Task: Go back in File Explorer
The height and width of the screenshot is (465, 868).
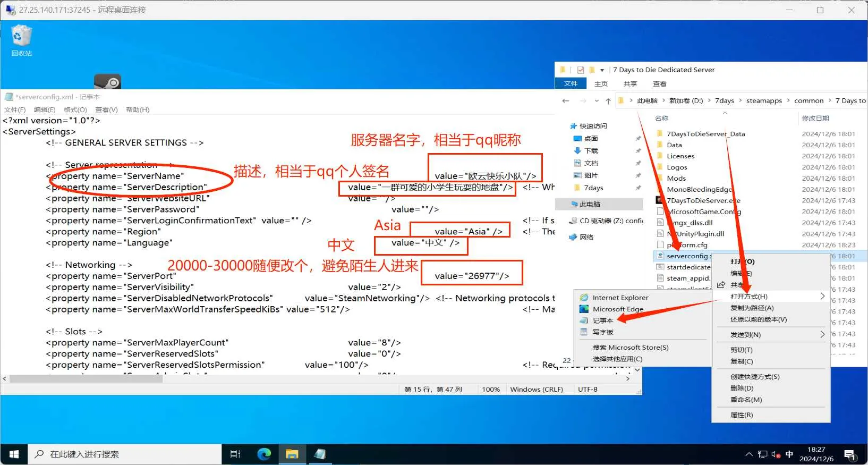Action: [566, 101]
